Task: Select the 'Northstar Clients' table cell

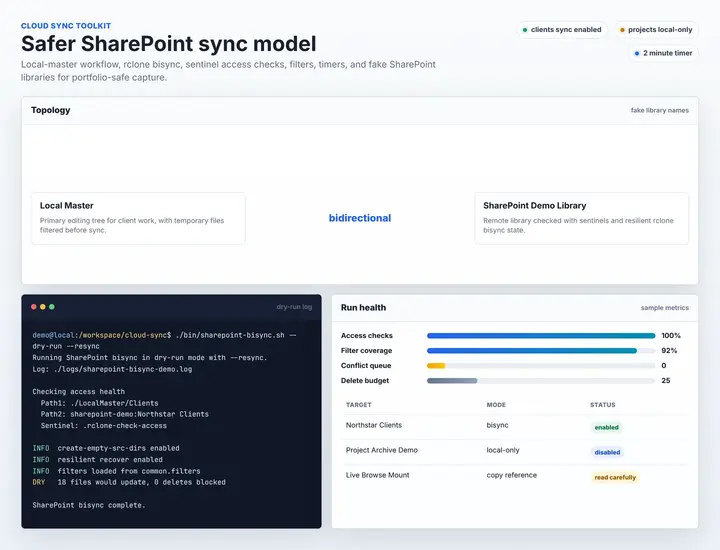Action: point(374,425)
